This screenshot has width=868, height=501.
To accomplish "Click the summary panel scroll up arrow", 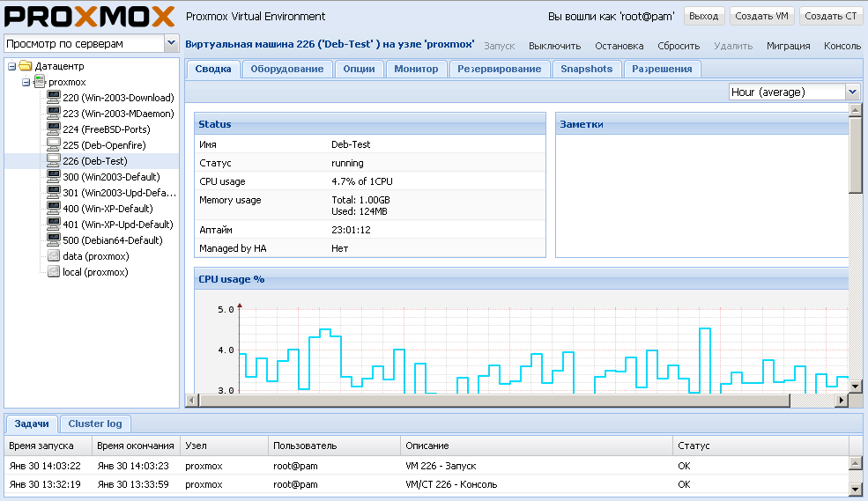I will [x=856, y=109].
